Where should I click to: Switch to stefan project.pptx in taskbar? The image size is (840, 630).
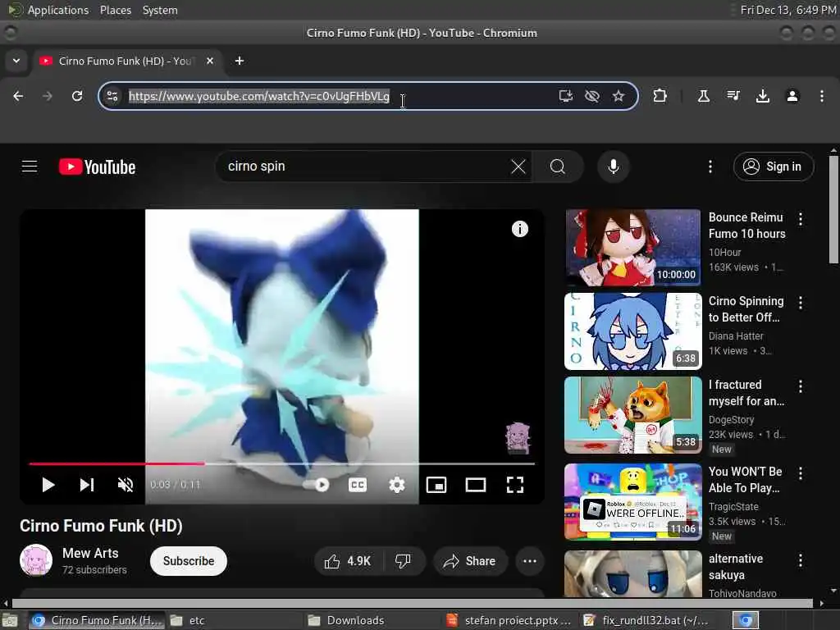509,620
